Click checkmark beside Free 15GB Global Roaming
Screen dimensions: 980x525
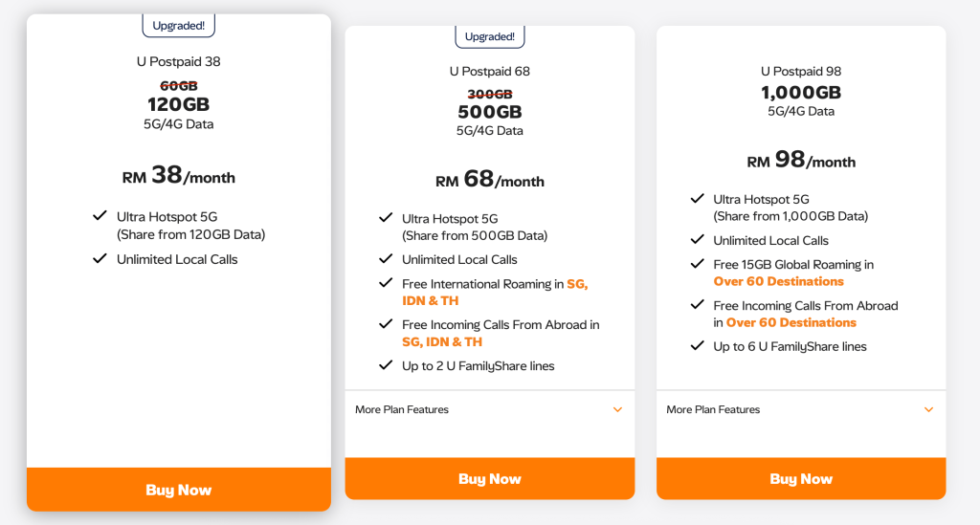coord(698,263)
